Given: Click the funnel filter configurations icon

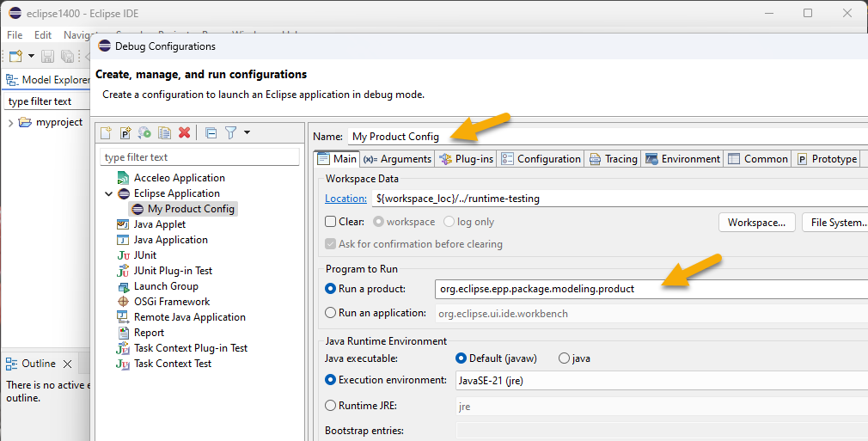Looking at the screenshot, I should tap(230, 132).
